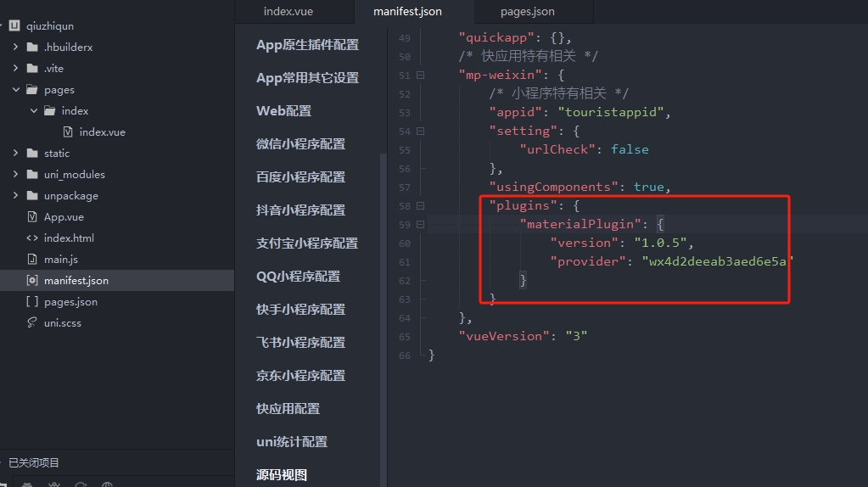Open 抖音小程序配置 section
Image resolution: width=868 pixels, height=487 pixels.
300,210
